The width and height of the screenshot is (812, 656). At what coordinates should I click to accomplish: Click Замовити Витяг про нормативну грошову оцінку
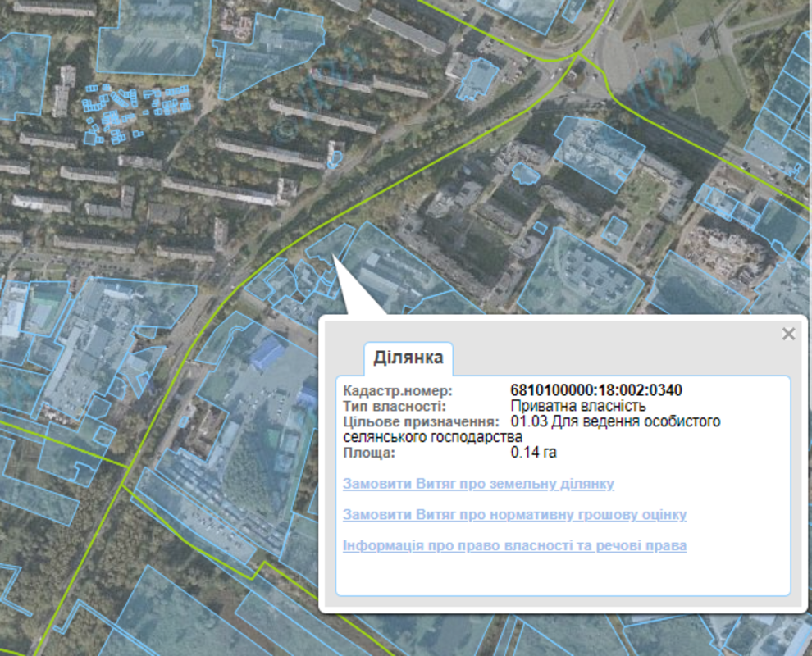(x=514, y=515)
